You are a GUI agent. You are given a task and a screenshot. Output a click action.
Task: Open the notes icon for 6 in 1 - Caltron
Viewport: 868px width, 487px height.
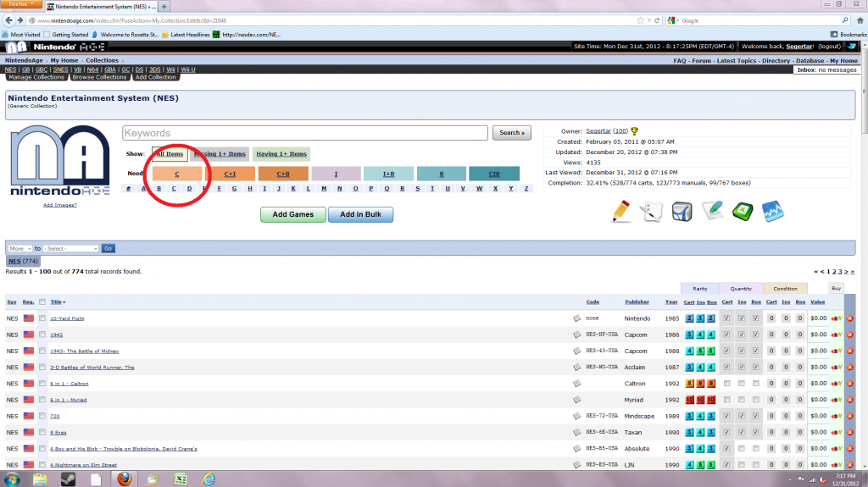[577, 384]
